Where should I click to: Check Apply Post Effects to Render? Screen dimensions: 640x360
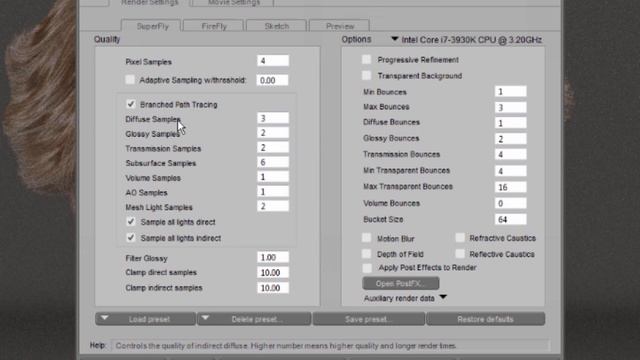pyautogui.click(x=367, y=268)
